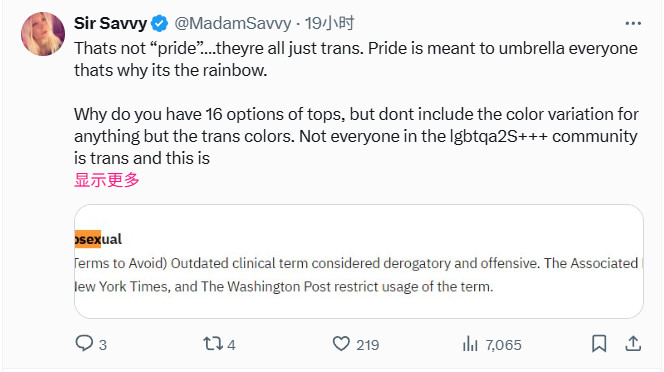
Task: Expand tweet with 显示更多
Action: [107, 180]
